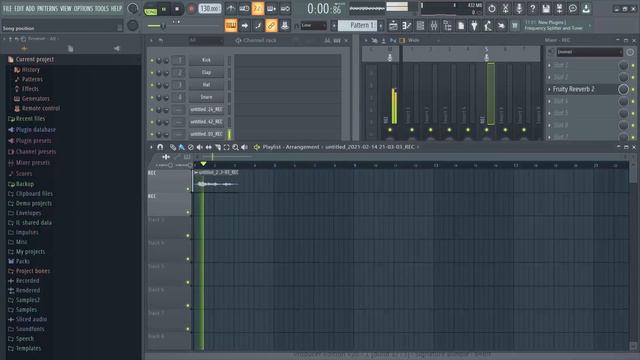Viewport: 640px width, 360px height.
Task: Mute the Kick channel green LED
Action: tap(152, 61)
